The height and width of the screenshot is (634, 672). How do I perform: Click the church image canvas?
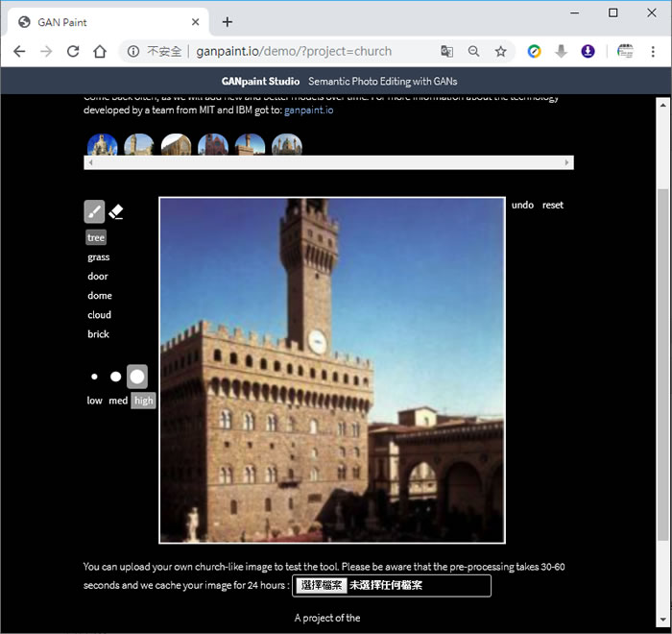332,371
